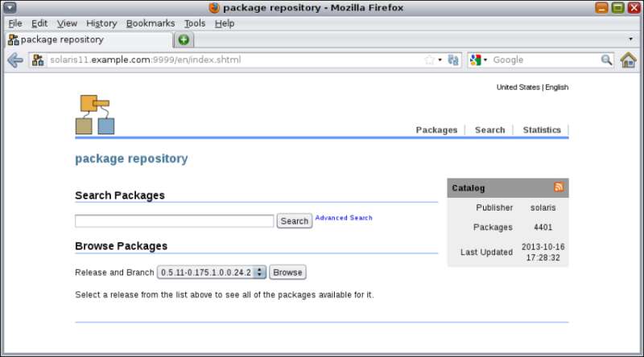Open the Help menu
This screenshot has width=644, height=357.
point(225,23)
